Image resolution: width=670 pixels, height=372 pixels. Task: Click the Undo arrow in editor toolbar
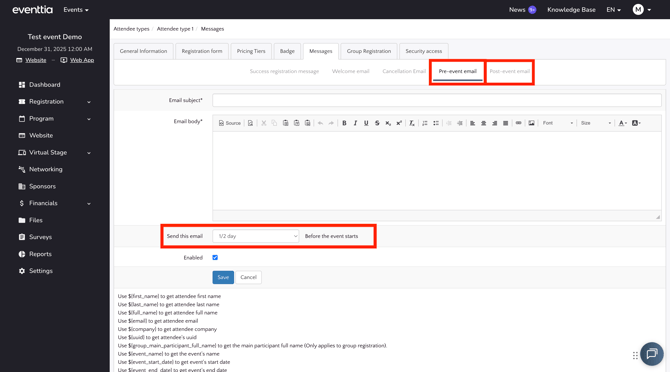click(320, 123)
